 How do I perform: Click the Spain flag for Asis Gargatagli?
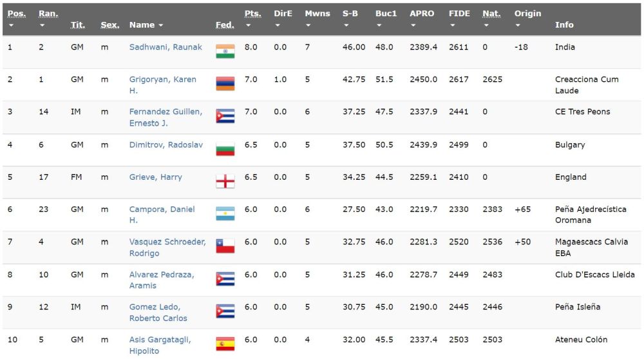[225, 344]
